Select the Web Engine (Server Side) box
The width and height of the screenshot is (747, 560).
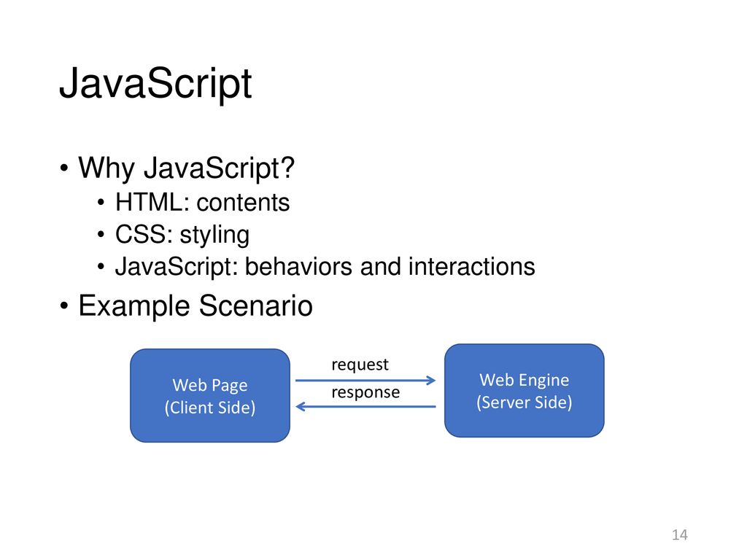pyautogui.click(x=525, y=391)
